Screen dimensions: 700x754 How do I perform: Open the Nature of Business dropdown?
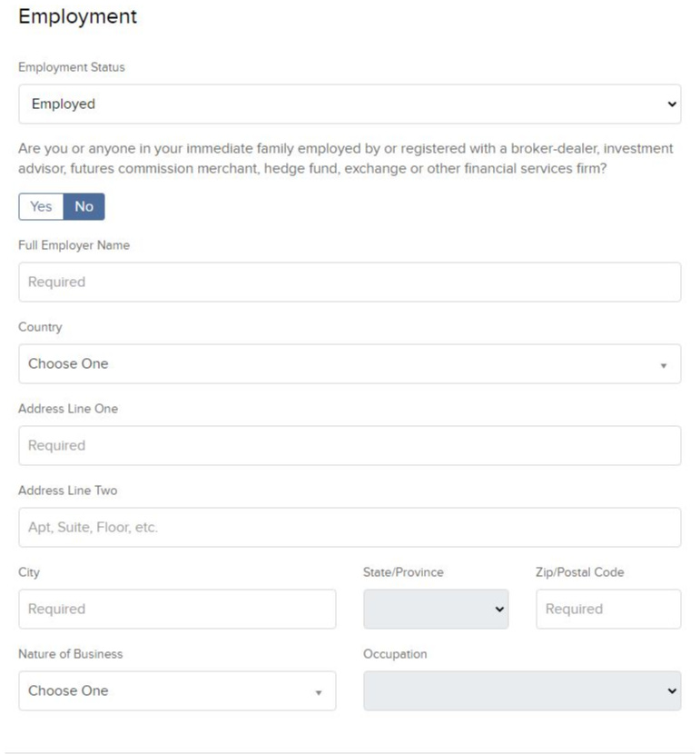pos(177,690)
